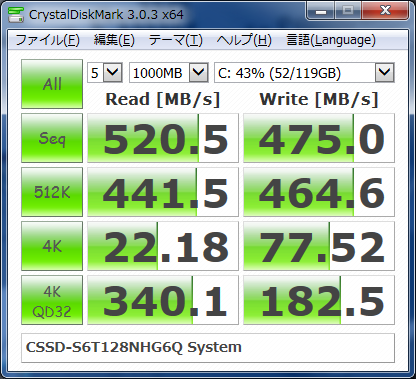Select the 4K QD32 read result 340.1

click(163, 300)
